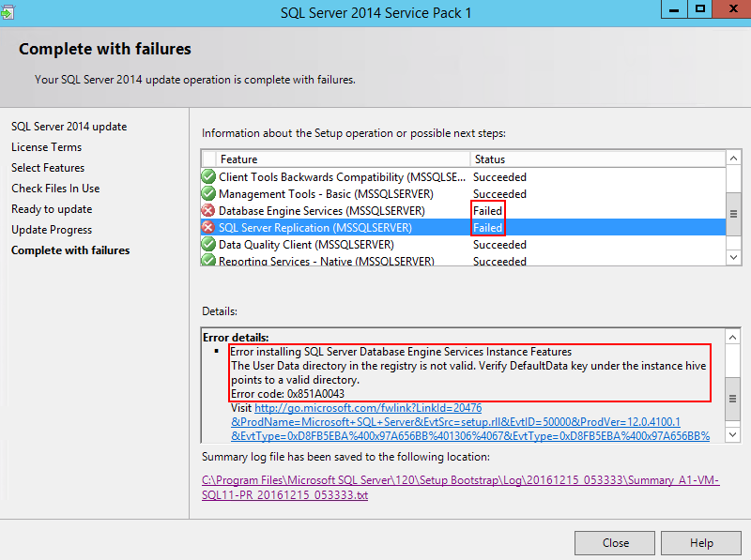751x560 pixels.
Task: Click the 'Error code: 0x851A0043' text
Action: (288, 393)
